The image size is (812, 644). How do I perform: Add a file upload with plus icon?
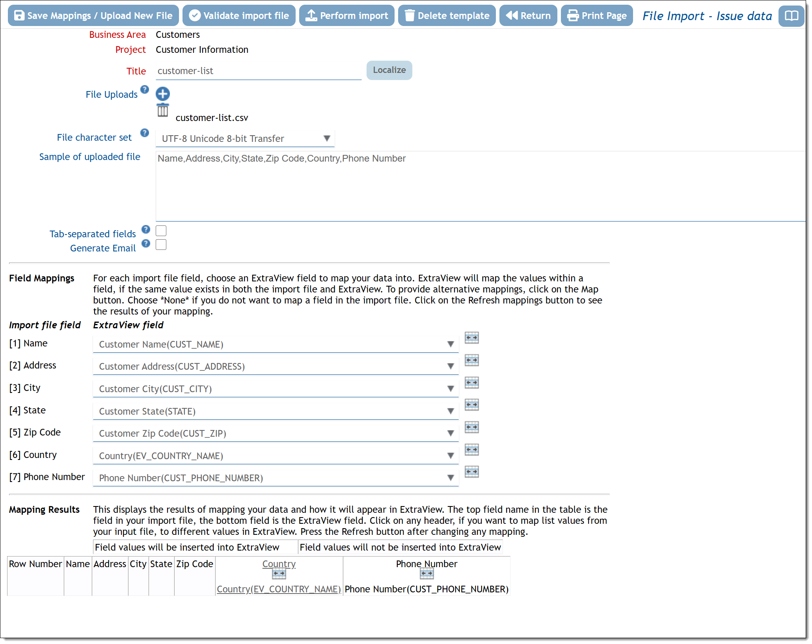(x=162, y=94)
